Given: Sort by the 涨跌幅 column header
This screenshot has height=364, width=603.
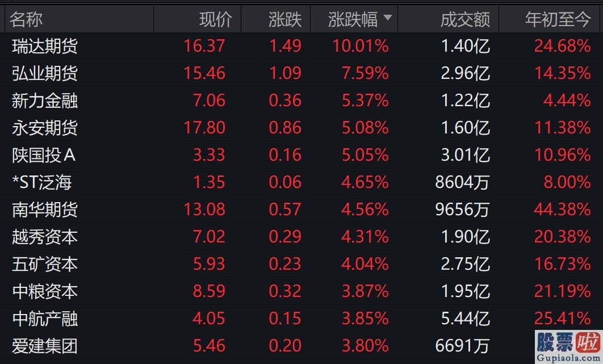Looking at the screenshot, I should [353, 19].
